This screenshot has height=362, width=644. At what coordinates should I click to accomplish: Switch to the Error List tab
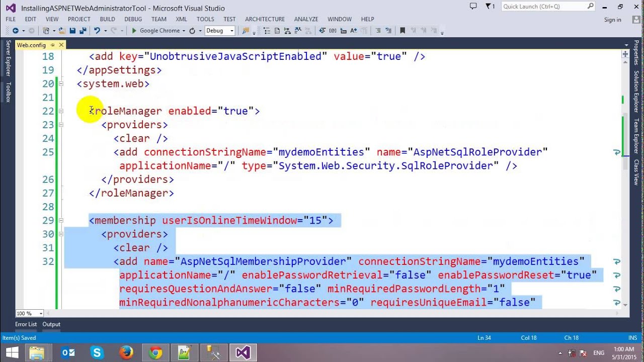pos(26,324)
